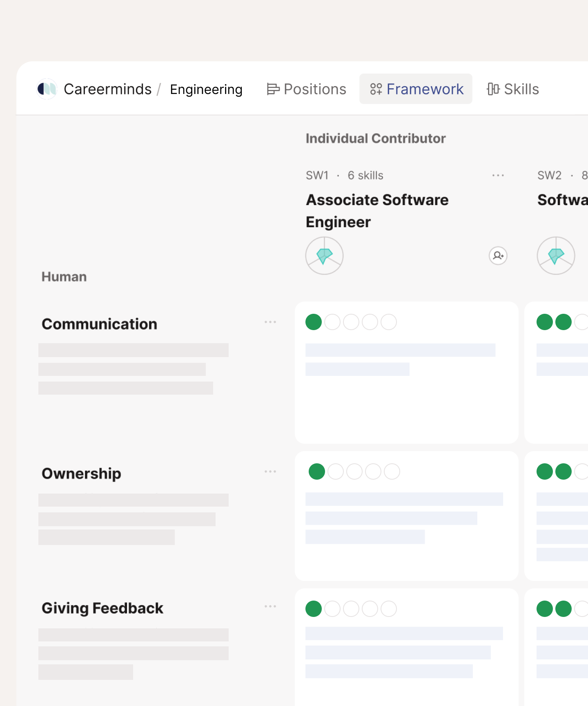Click the Careerminds logo icon
This screenshot has height=706, width=588.
tap(47, 89)
